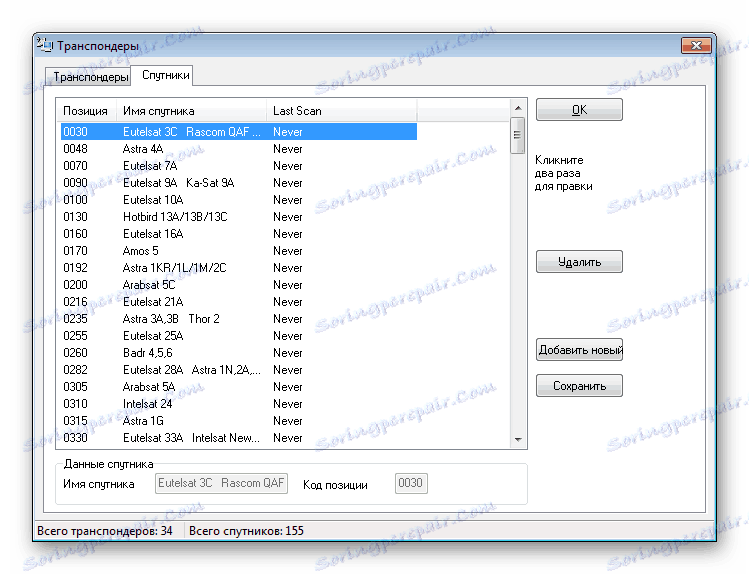Select the Eutelsat 28A Astra 1N,2A row
The width and height of the screenshot is (749, 574).
239,370
